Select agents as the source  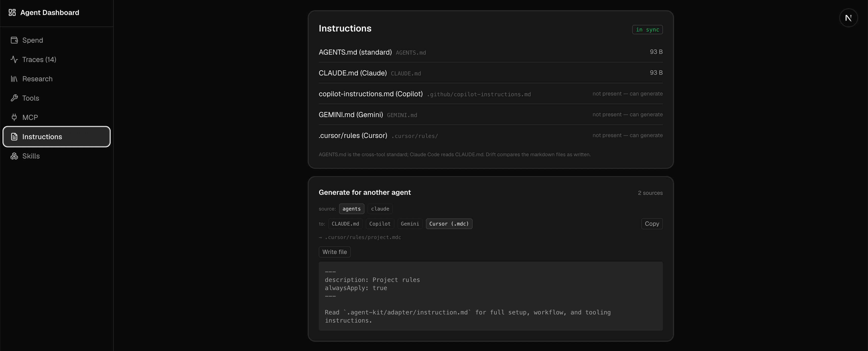click(x=352, y=209)
